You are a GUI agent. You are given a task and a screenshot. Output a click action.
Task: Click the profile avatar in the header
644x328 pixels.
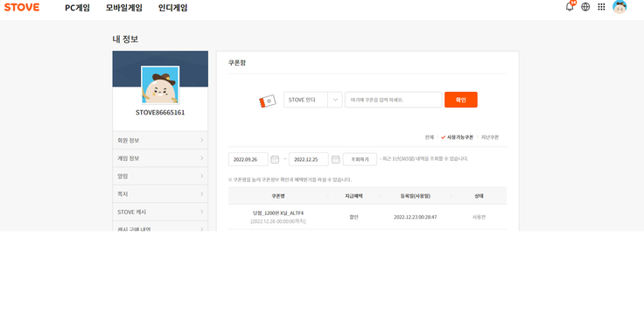tap(619, 7)
